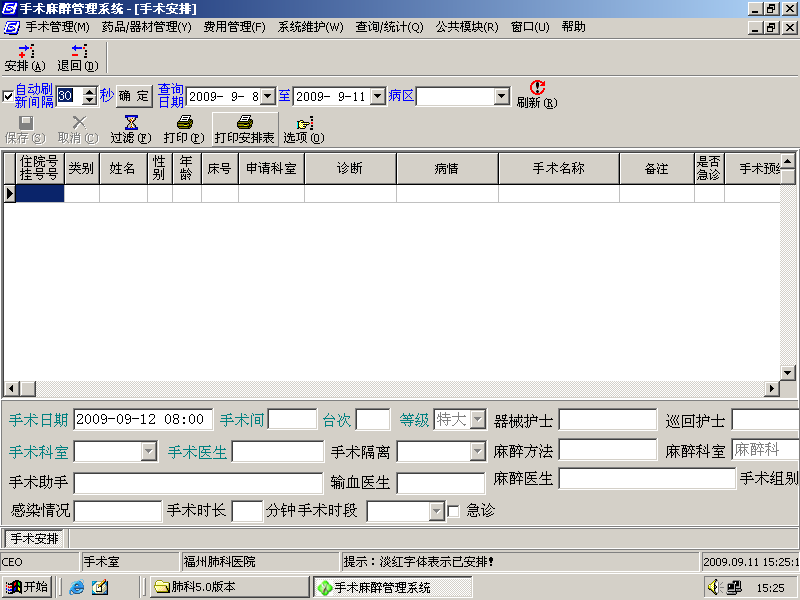Screen dimensions: 800x600
Task: Open the 窗口(U) menu
Action: pyautogui.click(x=530, y=27)
